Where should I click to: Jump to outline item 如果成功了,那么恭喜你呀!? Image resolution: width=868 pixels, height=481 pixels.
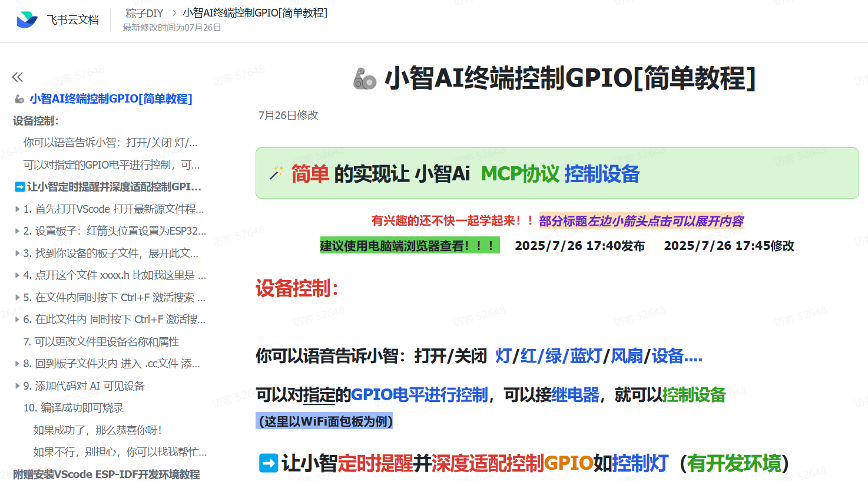(98, 430)
